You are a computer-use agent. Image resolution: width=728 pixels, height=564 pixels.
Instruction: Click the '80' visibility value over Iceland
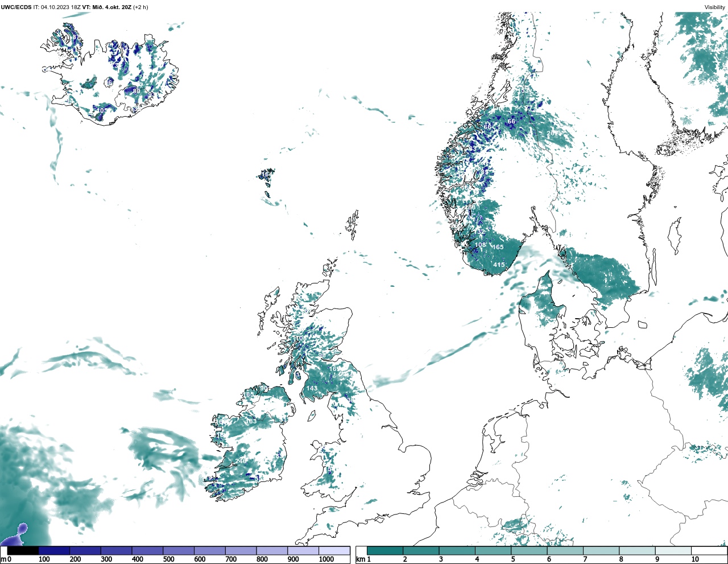[136, 91]
